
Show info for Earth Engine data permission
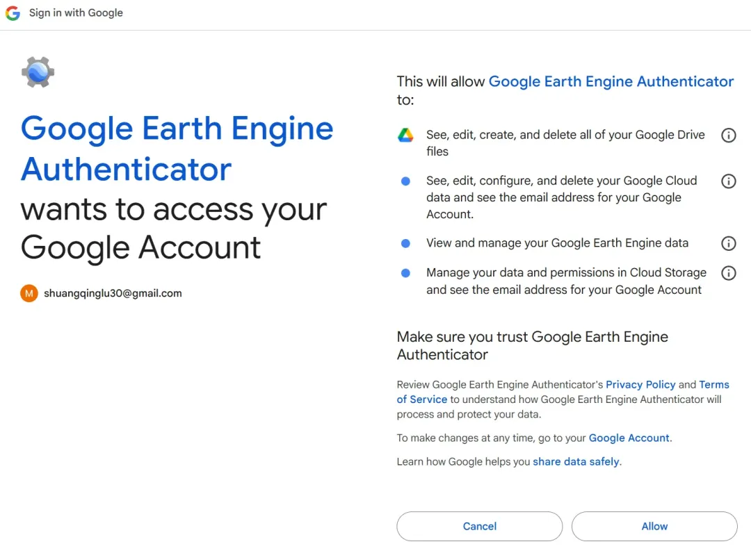click(728, 243)
